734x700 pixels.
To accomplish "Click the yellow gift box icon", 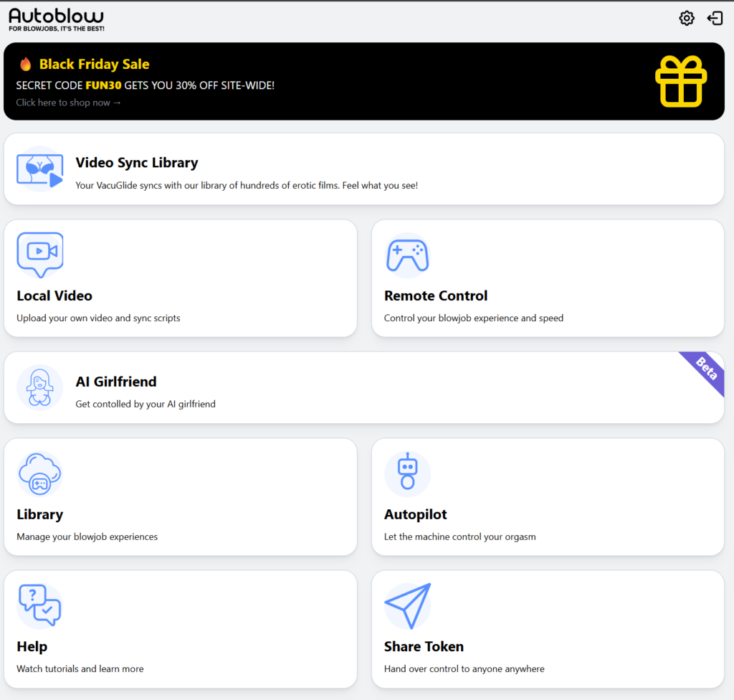I will point(681,81).
